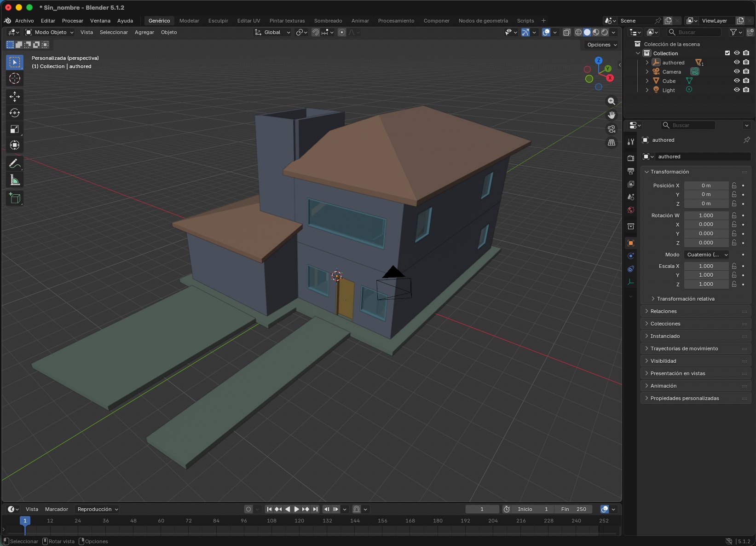Image resolution: width=756 pixels, height=546 pixels.
Task: Open the World properties tab
Action: pyautogui.click(x=631, y=210)
